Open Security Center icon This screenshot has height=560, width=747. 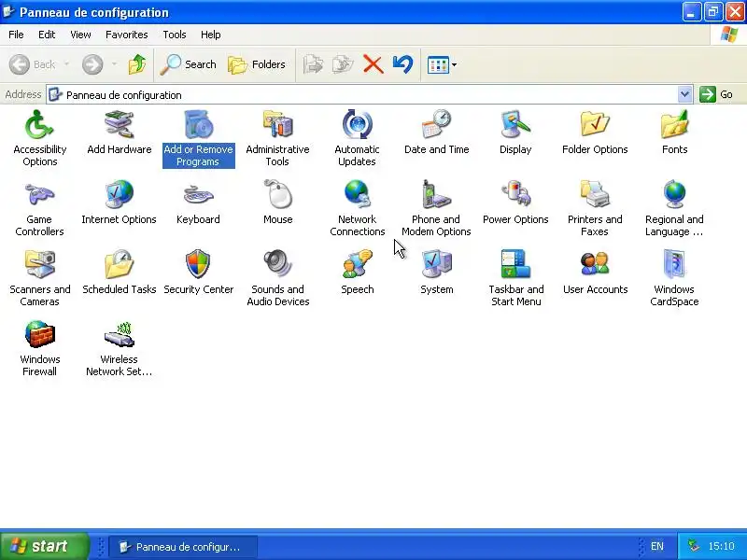click(x=198, y=273)
